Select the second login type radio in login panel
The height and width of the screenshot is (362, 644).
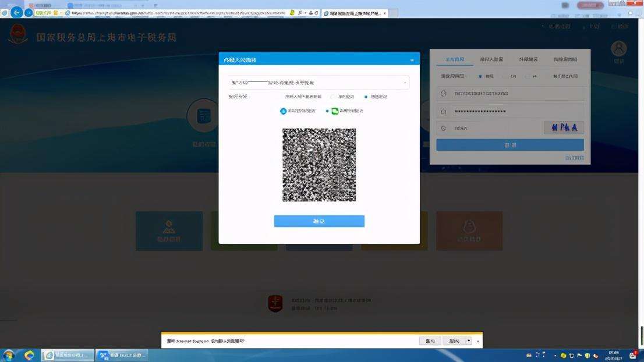(504, 76)
